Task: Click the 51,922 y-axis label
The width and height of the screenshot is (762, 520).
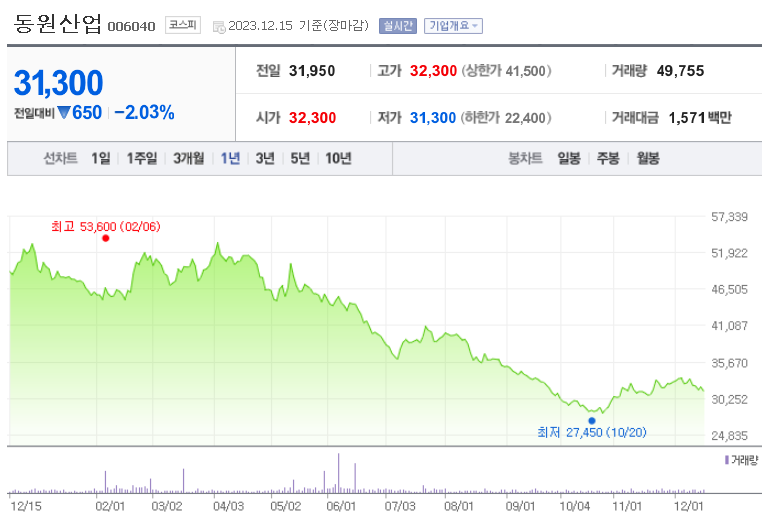Action: pos(729,253)
